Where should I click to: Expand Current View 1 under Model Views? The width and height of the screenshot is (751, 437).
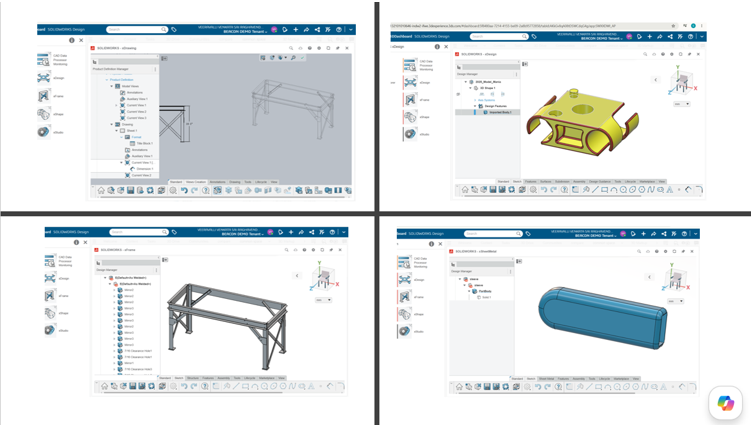pos(116,105)
